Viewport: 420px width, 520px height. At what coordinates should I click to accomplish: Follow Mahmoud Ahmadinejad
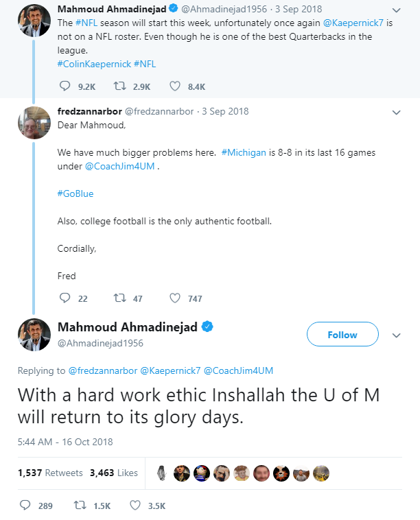point(342,334)
